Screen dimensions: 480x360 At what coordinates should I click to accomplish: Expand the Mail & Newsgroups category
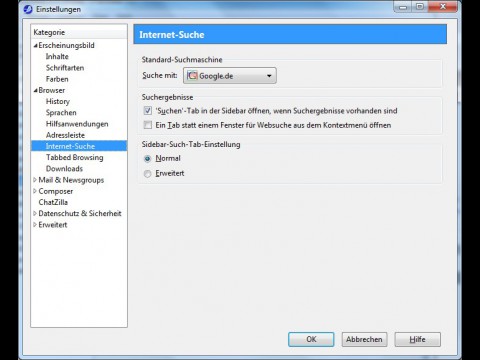tap(35, 180)
